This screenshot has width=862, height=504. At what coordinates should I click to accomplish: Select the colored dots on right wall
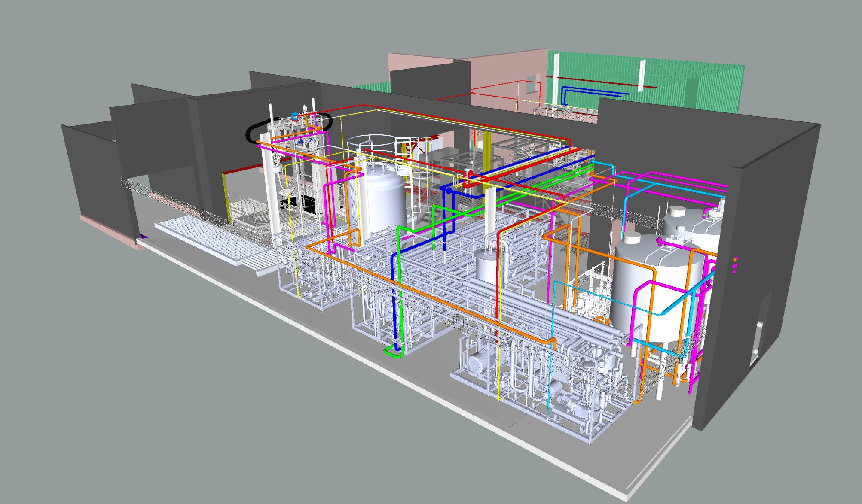coord(735,265)
